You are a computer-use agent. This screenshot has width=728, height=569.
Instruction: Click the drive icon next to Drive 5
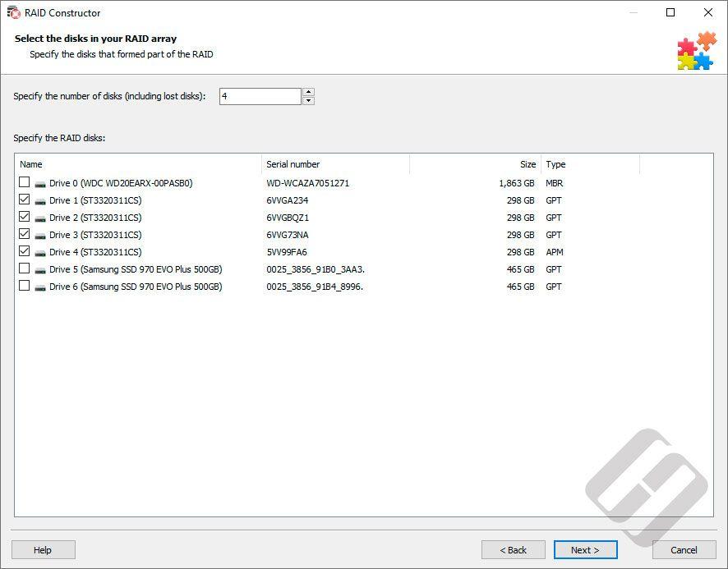point(40,269)
